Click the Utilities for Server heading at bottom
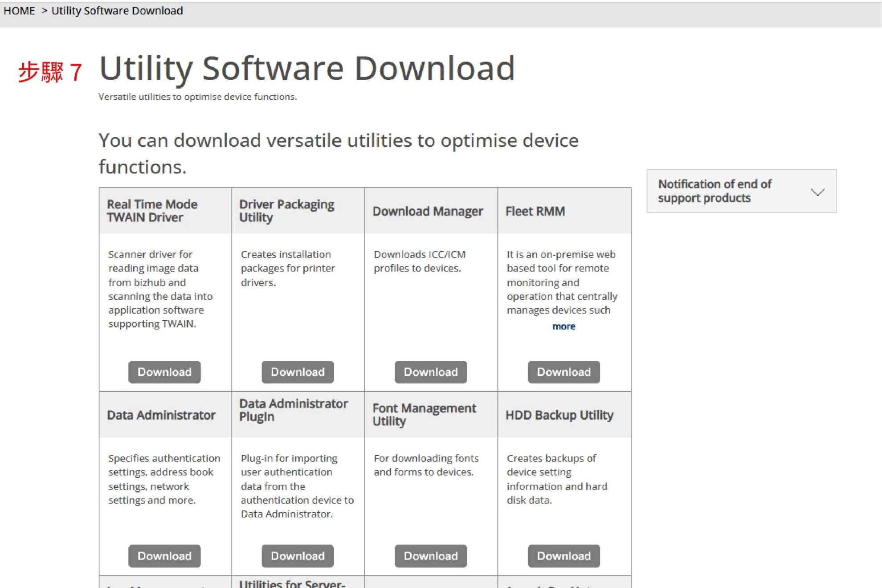This screenshot has width=882, height=588. click(x=292, y=584)
